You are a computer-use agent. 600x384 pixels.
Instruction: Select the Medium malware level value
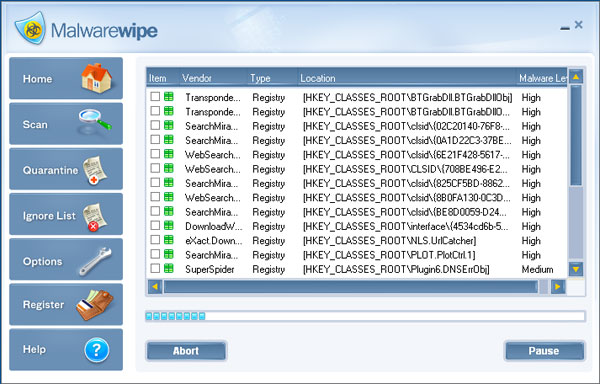[x=537, y=269]
